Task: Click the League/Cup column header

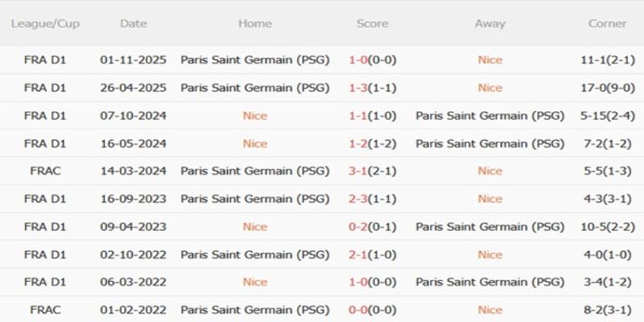Action: pyautogui.click(x=45, y=23)
